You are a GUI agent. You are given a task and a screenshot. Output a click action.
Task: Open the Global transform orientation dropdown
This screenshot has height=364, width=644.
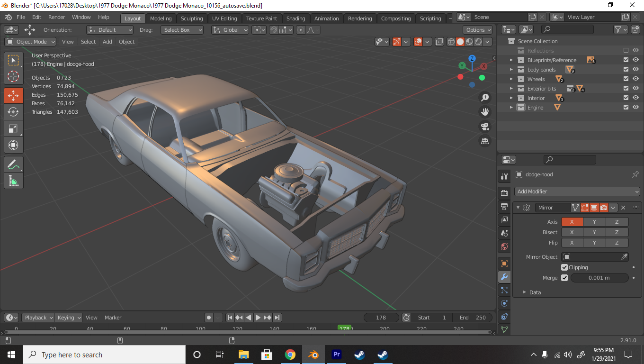230,30
